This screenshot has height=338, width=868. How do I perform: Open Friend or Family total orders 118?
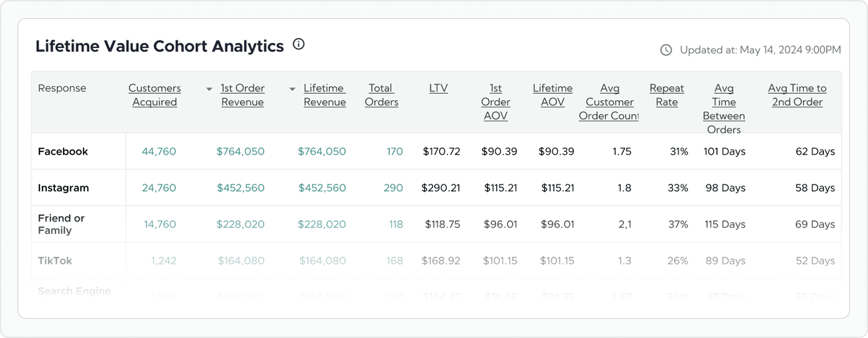[x=396, y=224]
